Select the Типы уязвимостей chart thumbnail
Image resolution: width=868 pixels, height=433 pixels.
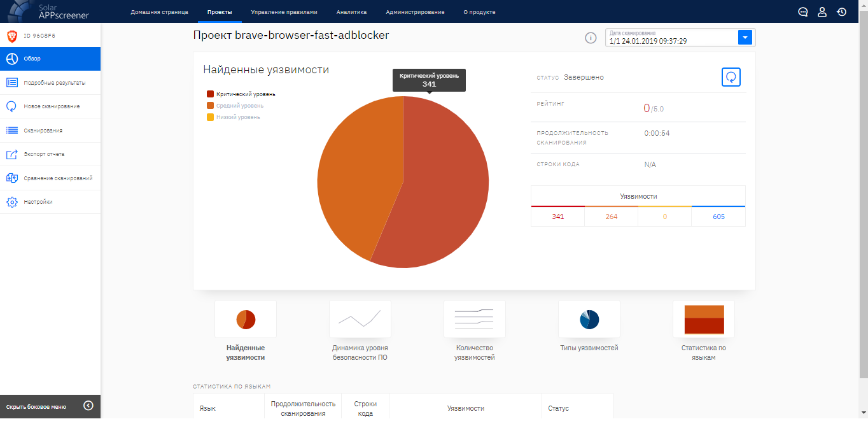pos(589,320)
